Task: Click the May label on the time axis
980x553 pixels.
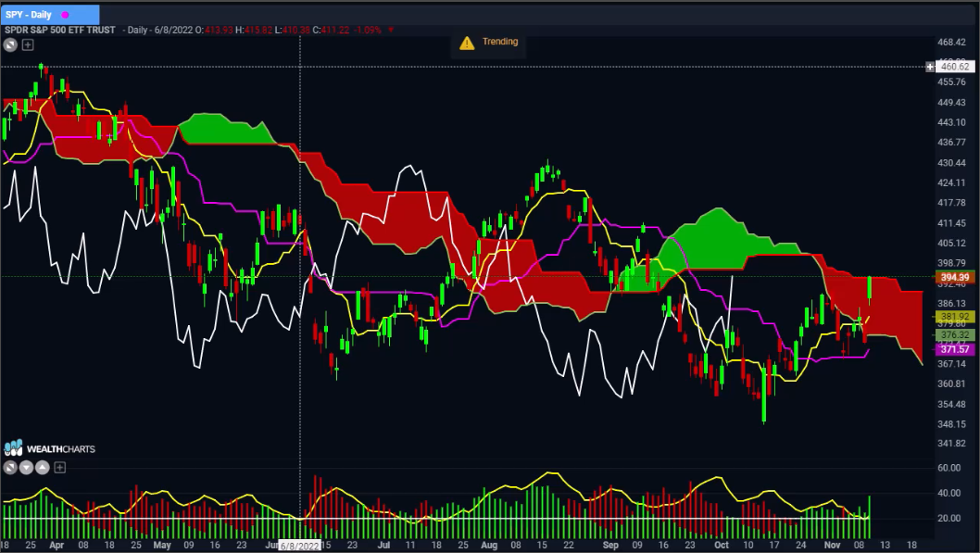Action: point(162,546)
